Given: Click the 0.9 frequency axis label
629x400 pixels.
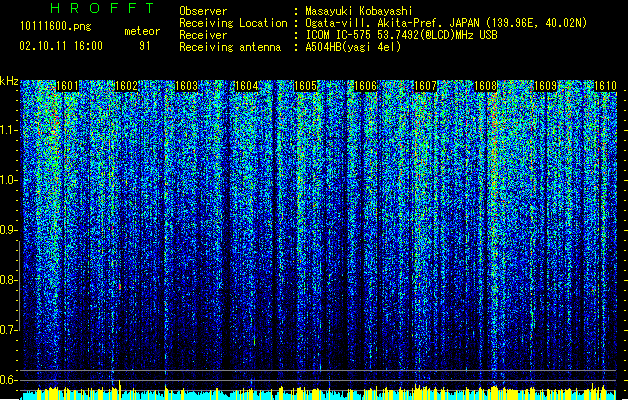Looking at the screenshot, I should pyautogui.click(x=8, y=230).
